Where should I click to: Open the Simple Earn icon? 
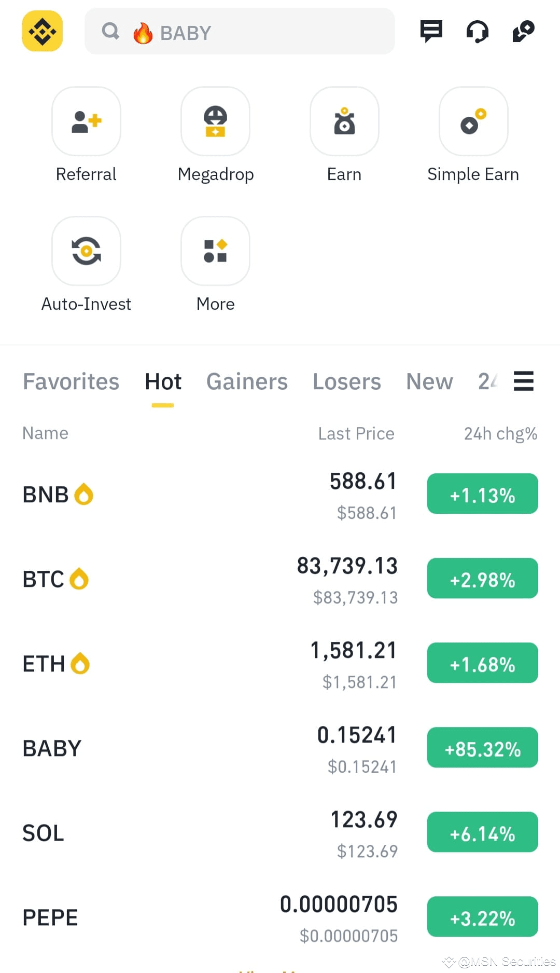click(473, 121)
